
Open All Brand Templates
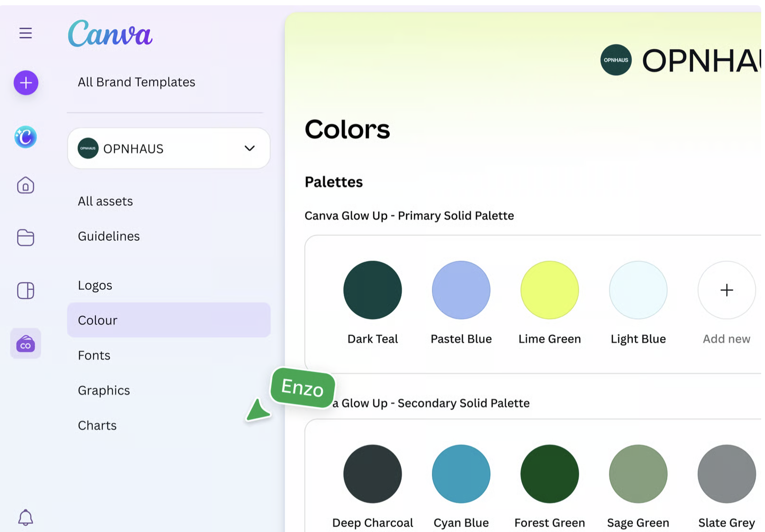[136, 82]
